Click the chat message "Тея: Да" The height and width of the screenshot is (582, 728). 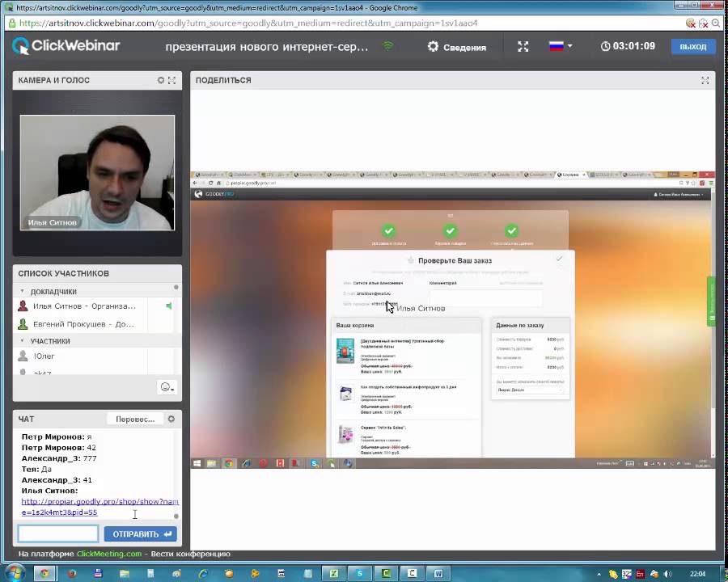tap(36, 469)
